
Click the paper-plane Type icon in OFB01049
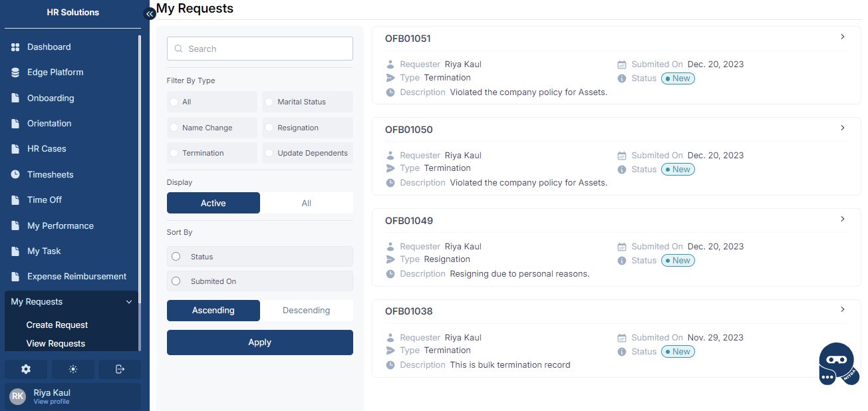tap(390, 259)
